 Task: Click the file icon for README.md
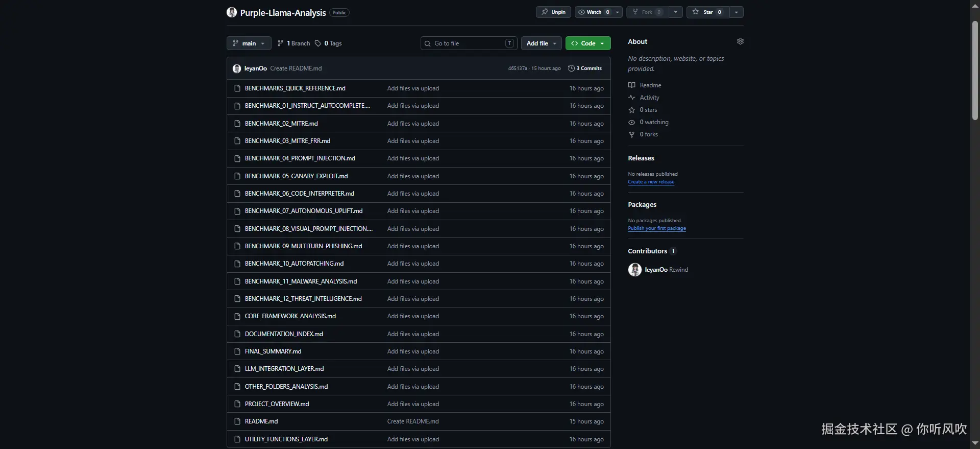click(237, 421)
